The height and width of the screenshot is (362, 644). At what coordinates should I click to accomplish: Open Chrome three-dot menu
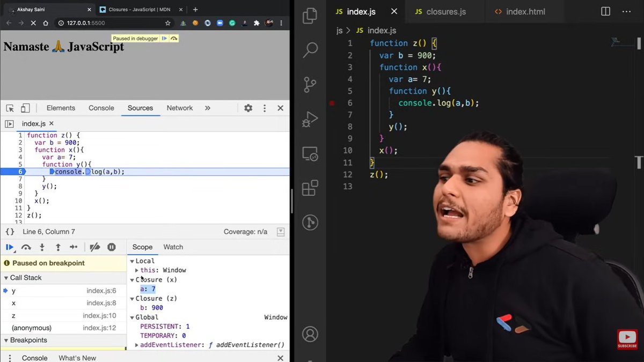(281, 23)
